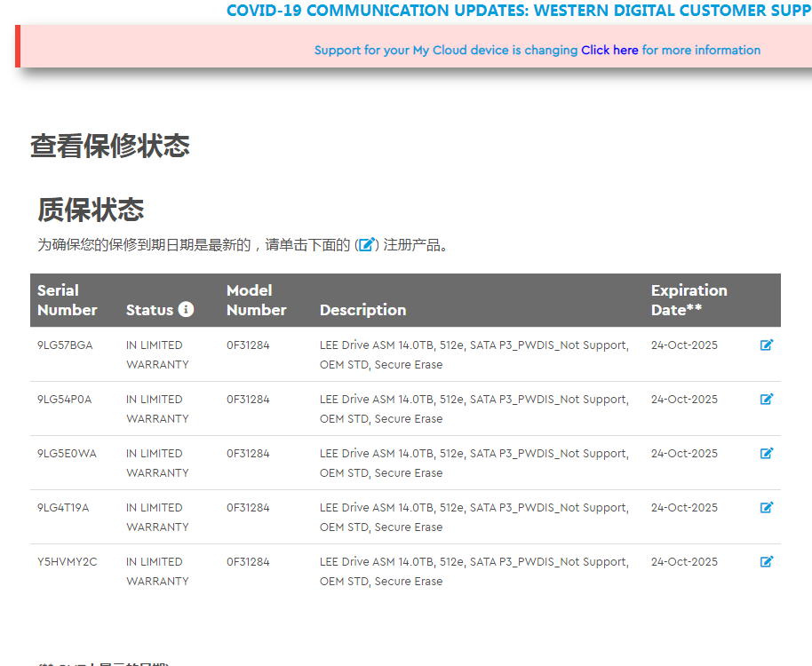Viewport: 812px width, 666px height.
Task: Open the 'Click here' My Cloud link
Action: coord(609,51)
